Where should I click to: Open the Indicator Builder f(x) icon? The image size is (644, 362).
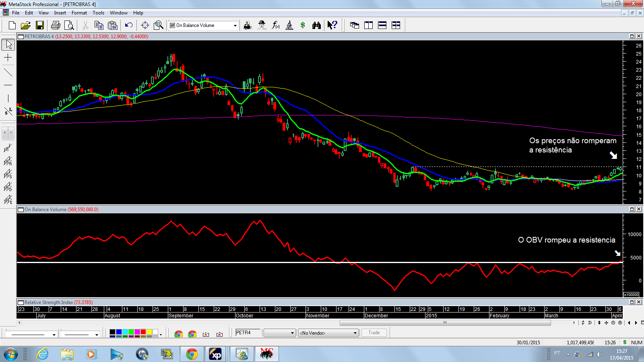click(x=275, y=25)
